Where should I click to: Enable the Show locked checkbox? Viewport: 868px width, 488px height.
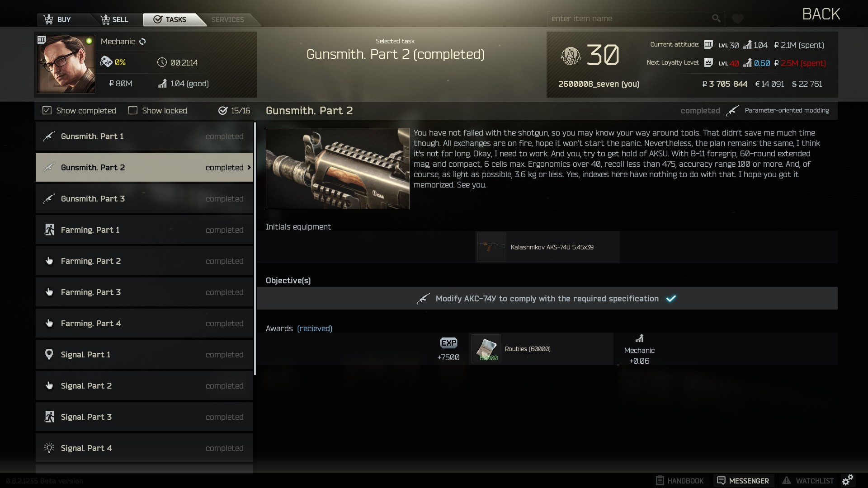click(133, 111)
